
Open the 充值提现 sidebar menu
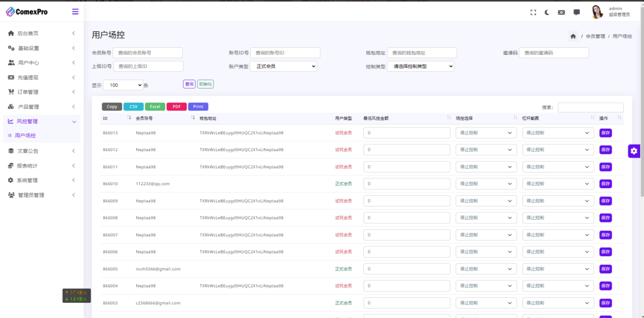[41, 77]
